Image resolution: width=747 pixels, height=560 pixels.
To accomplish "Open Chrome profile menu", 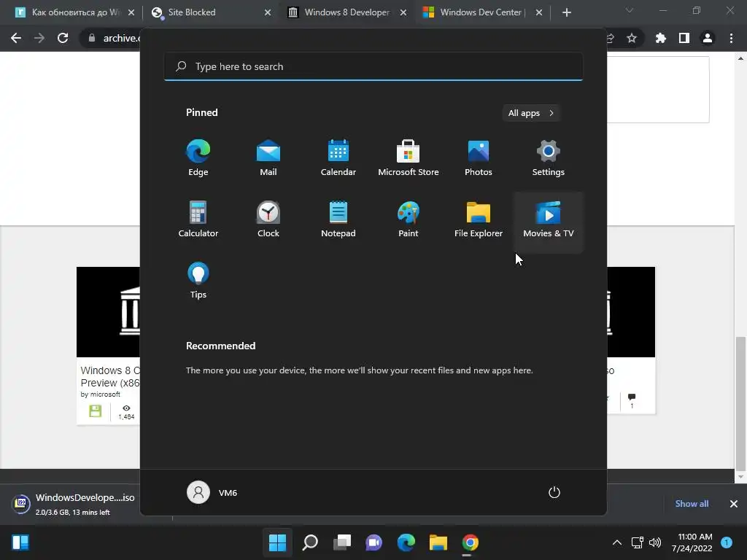I will coord(708,38).
